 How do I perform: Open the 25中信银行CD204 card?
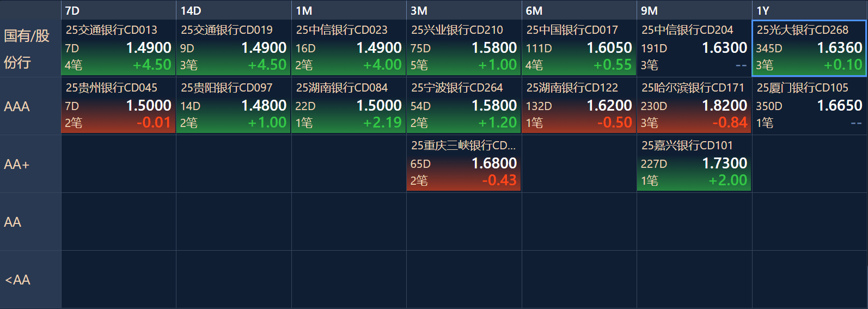tap(694, 48)
